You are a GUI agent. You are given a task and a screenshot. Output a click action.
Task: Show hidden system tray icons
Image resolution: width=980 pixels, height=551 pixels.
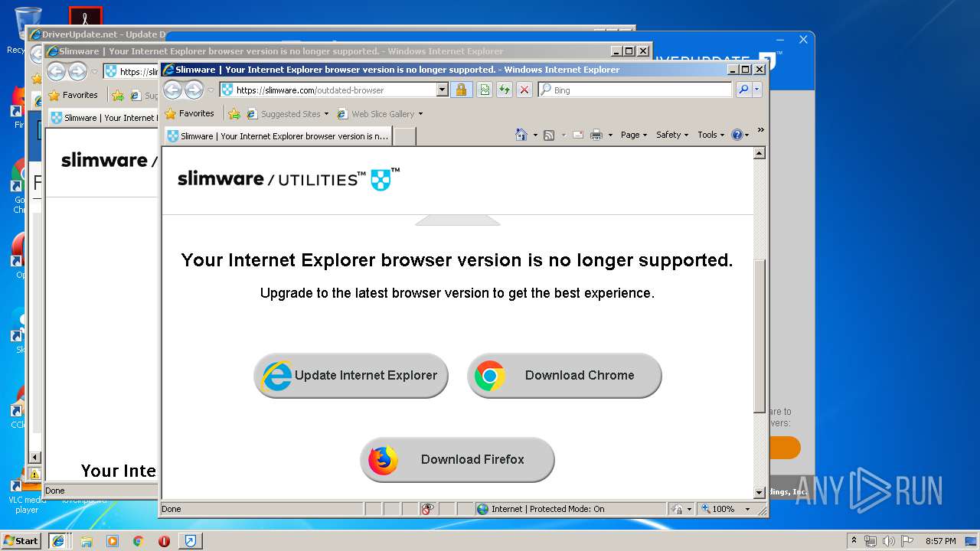tap(854, 540)
